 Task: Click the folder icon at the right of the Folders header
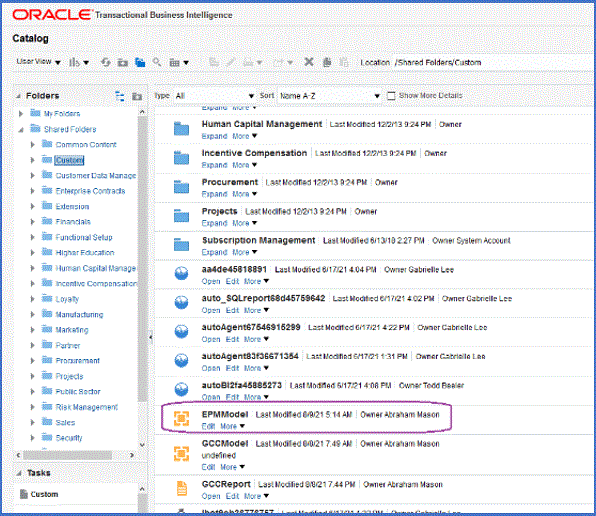[137, 97]
